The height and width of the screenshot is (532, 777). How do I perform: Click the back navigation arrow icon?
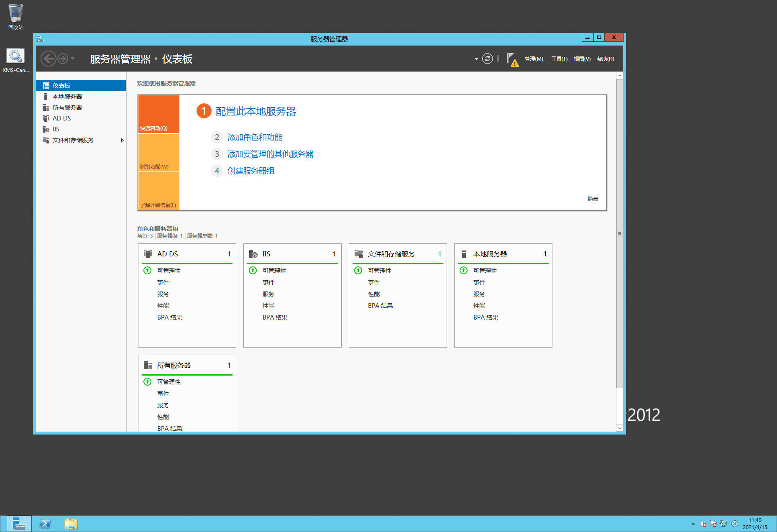(49, 59)
